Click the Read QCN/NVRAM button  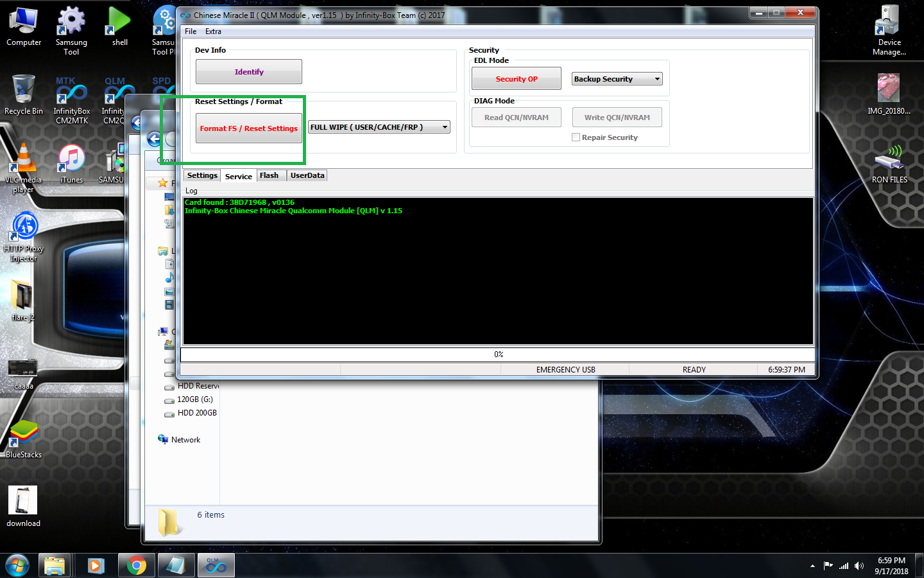coord(517,118)
